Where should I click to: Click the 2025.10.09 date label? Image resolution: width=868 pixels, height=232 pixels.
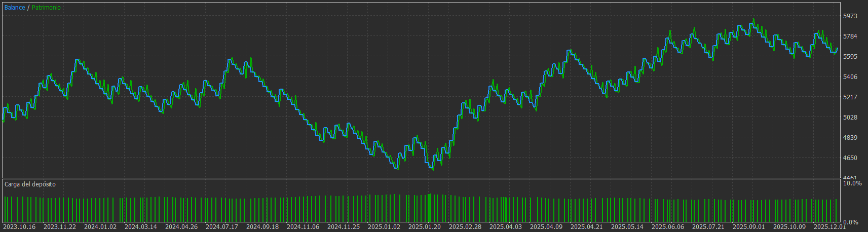pyautogui.click(x=789, y=227)
